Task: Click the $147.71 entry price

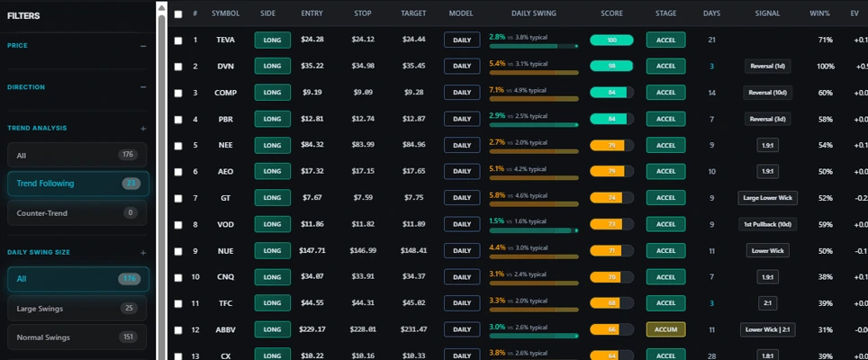Action: point(312,250)
